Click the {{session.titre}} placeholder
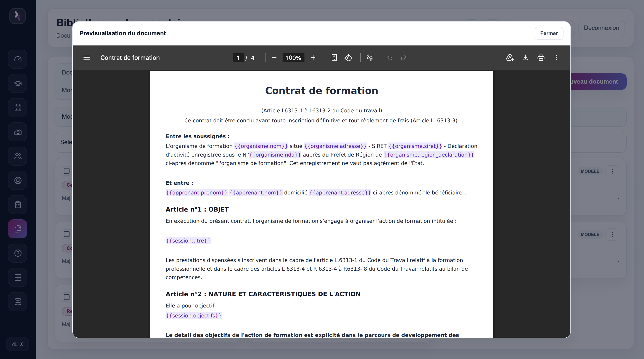Screen dimensions: 644x359 point(188,241)
